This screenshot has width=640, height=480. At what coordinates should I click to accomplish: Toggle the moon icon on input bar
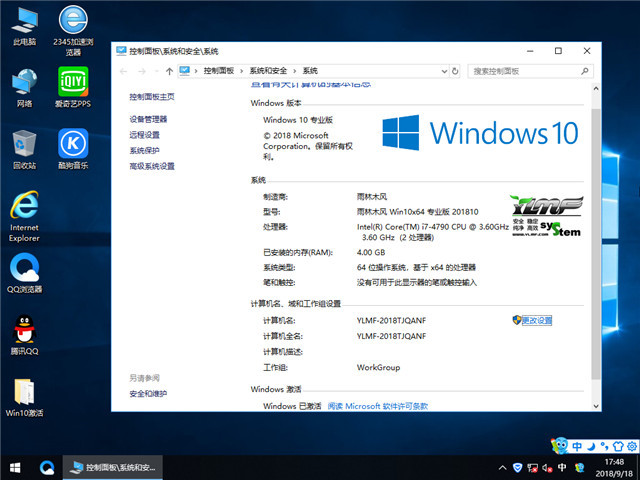(591, 446)
